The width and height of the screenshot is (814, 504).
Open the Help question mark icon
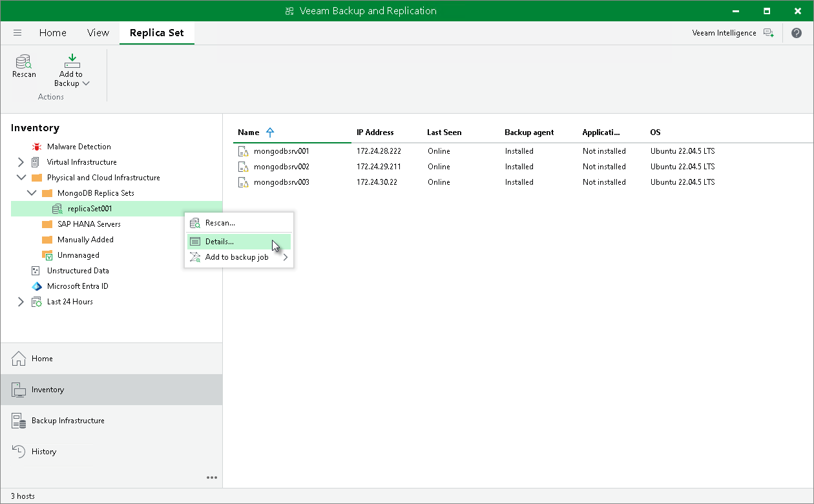tap(797, 33)
